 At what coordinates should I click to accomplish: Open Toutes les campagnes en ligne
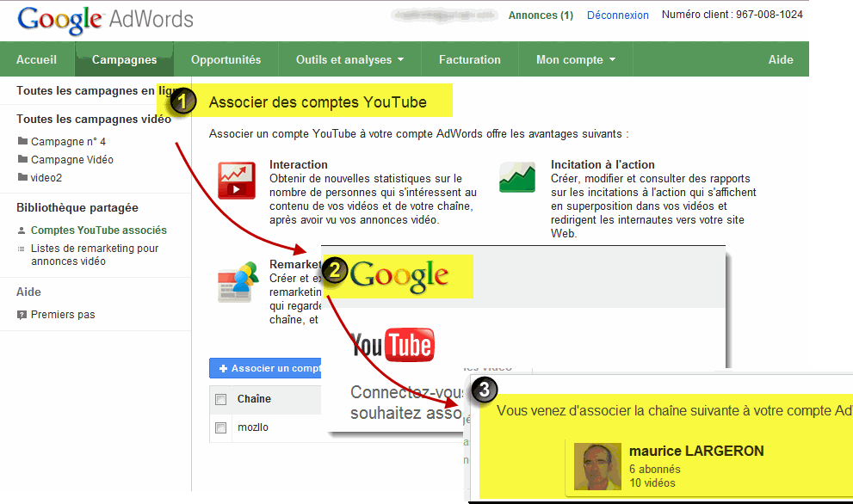[96, 91]
